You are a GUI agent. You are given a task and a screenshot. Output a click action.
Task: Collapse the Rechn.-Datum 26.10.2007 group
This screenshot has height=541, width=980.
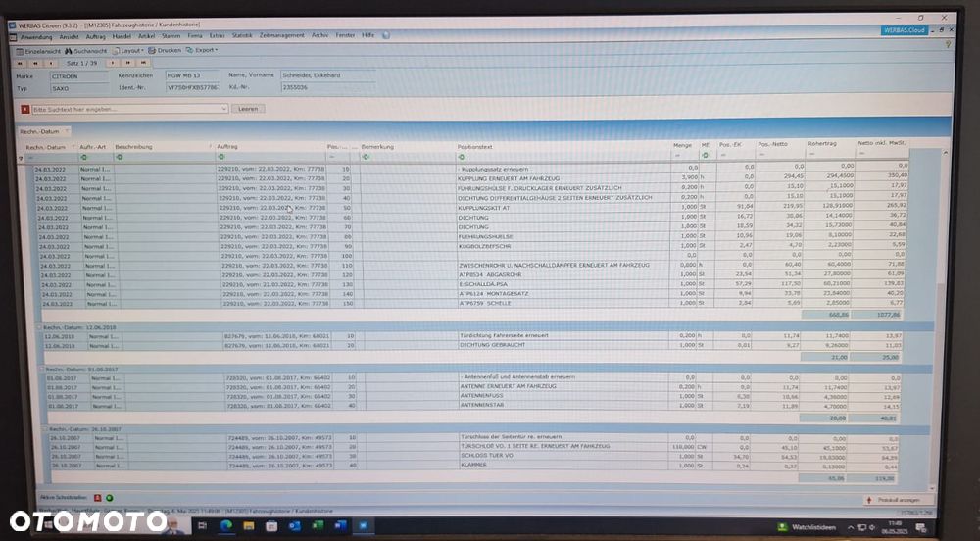pos(44,429)
